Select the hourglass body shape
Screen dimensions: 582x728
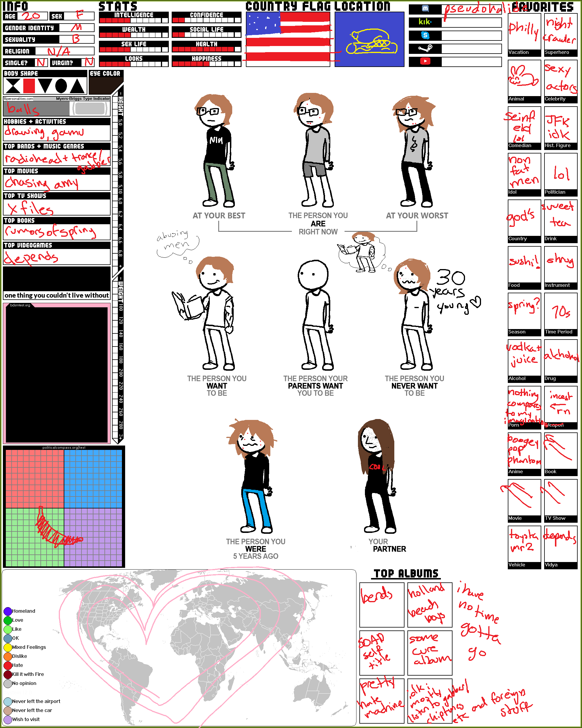click(x=13, y=86)
